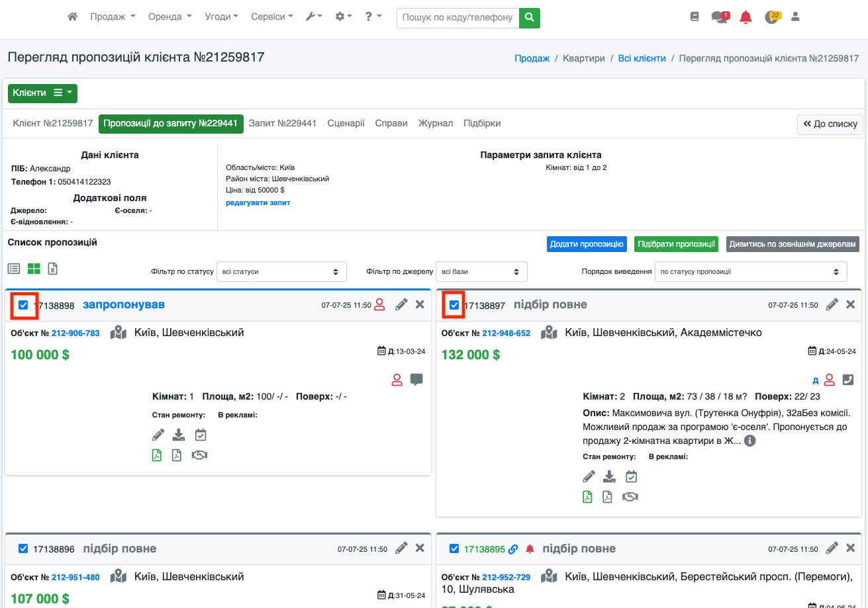Screen dimensions: 868x608
Task: Open handshake deal icon for object 212-948-652
Action: (x=630, y=497)
